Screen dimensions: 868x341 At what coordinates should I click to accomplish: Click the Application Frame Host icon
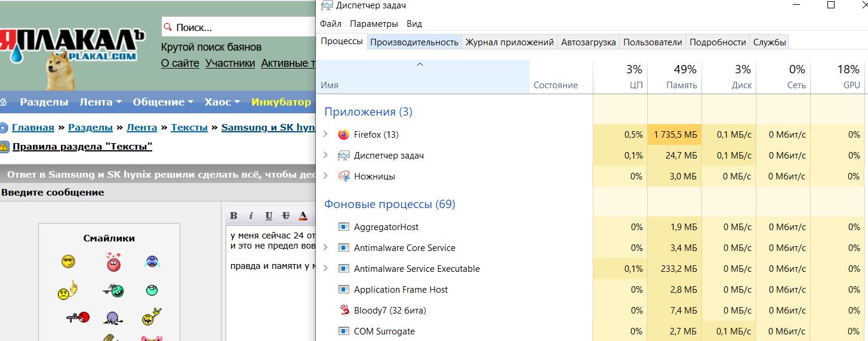343,290
